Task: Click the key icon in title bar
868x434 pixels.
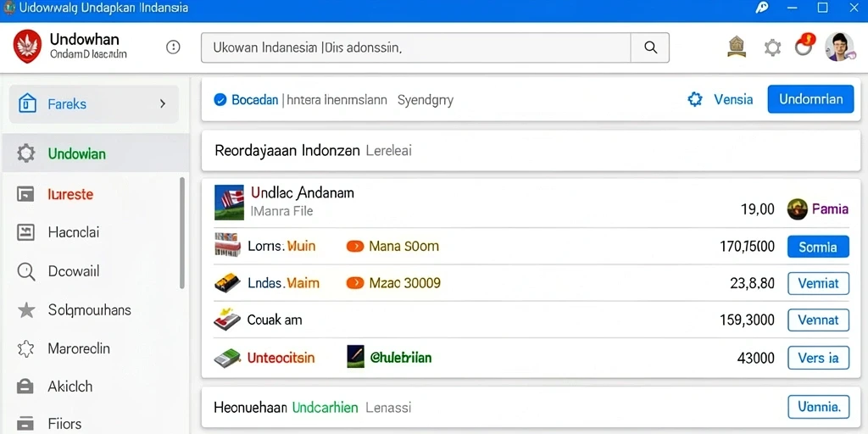Action: tap(762, 8)
